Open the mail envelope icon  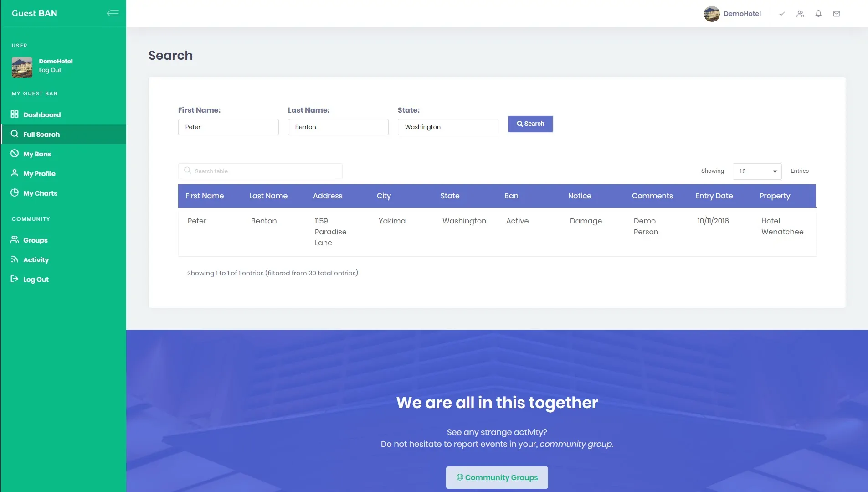(837, 14)
